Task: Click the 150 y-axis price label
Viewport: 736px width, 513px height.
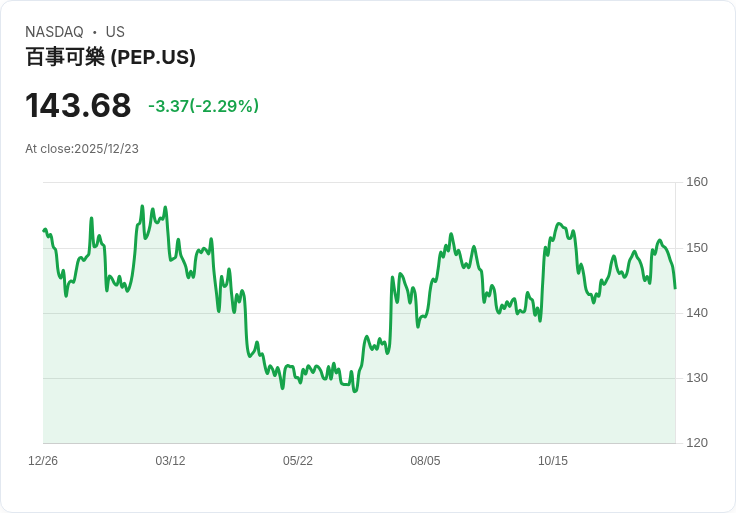Action: 697,247
